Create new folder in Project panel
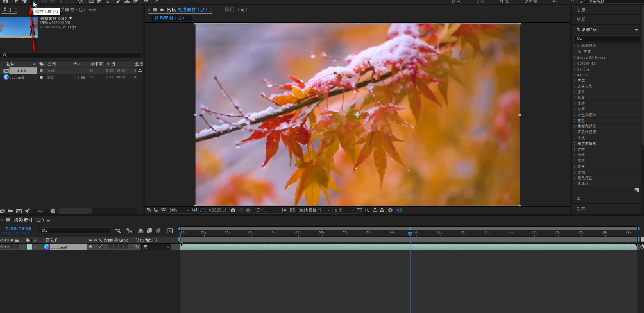 click(11, 210)
